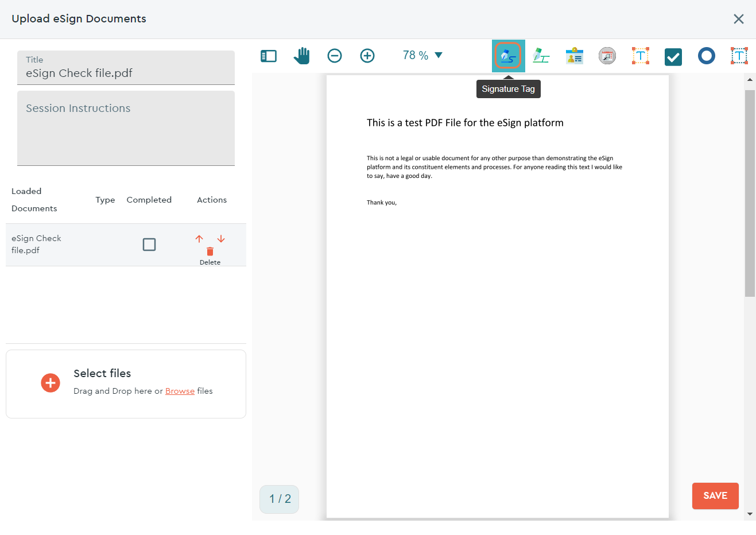Image resolution: width=756 pixels, height=535 pixels.
Task: Check Completed box for eSign Check file.pdf
Action: [x=149, y=245]
